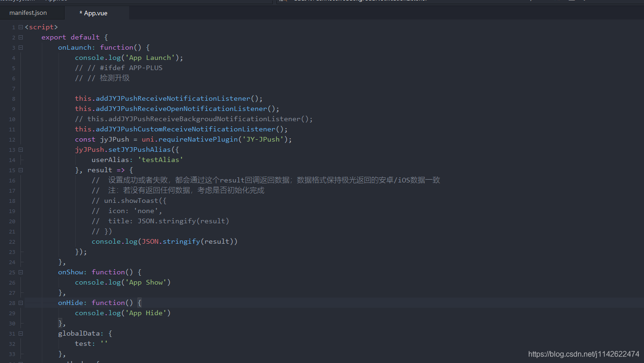This screenshot has height=363, width=644.
Task: Fold the globalData object at line 31
Action: [x=20, y=334]
